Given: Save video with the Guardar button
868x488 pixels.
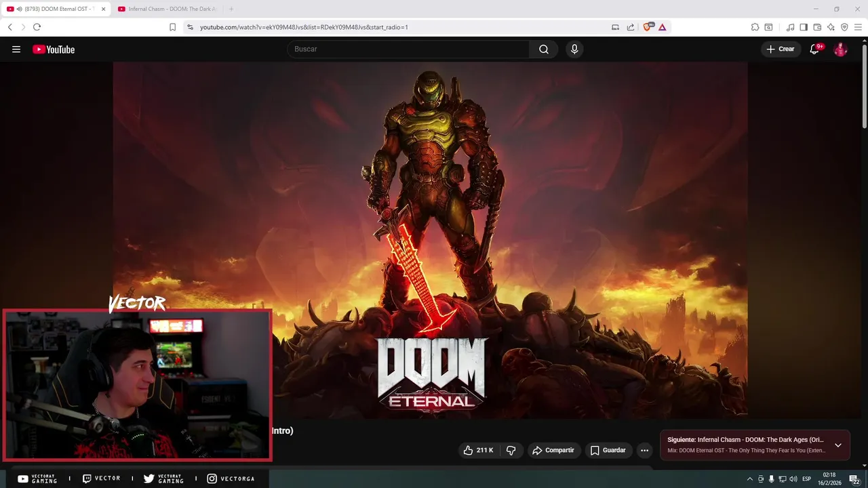Looking at the screenshot, I should [x=608, y=450].
